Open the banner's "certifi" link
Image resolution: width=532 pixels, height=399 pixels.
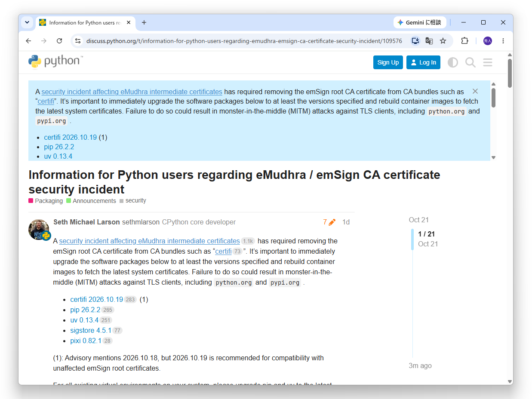(46, 101)
